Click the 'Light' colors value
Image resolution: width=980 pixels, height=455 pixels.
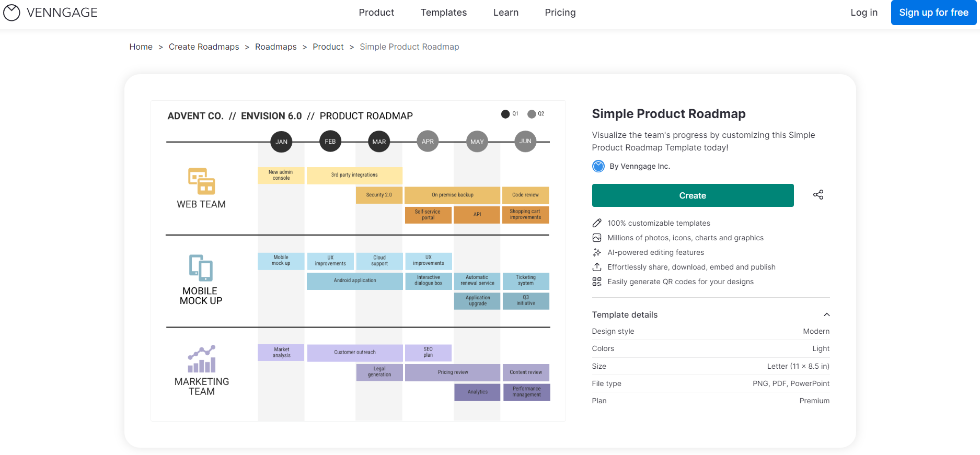(x=821, y=348)
